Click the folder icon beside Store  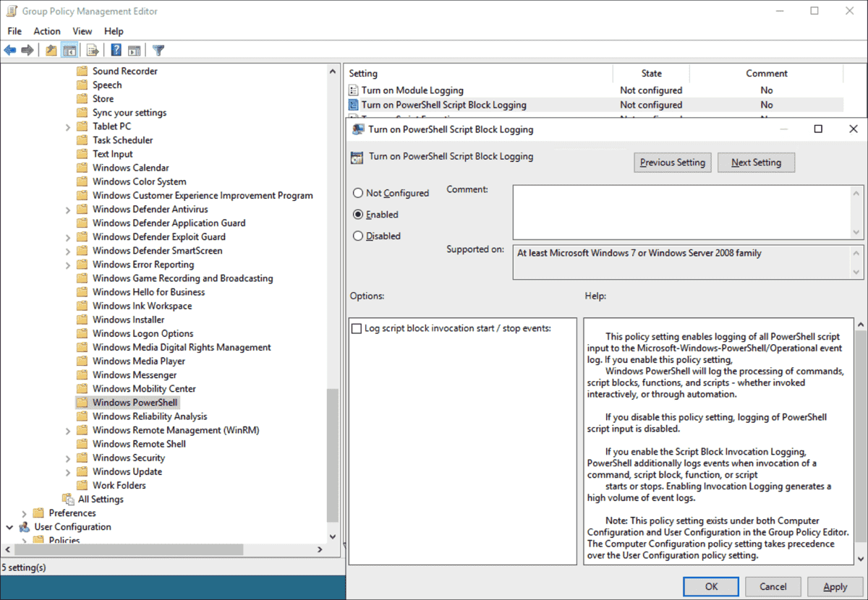click(82, 98)
